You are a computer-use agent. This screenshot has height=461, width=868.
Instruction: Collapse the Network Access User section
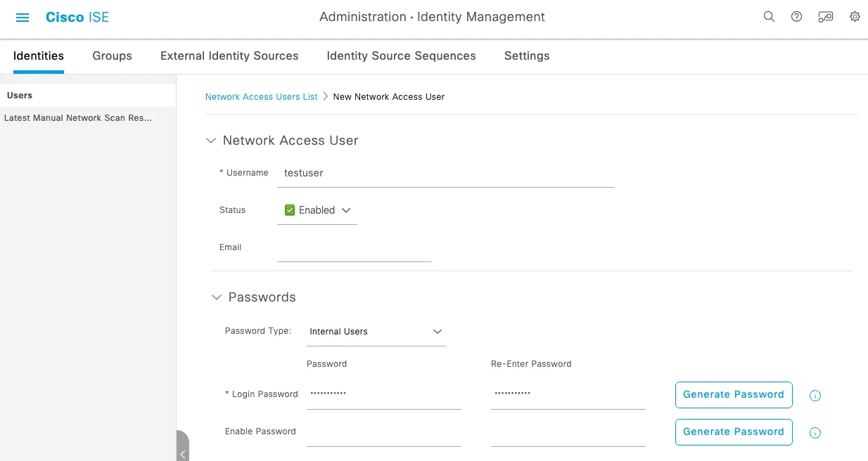click(210, 141)
